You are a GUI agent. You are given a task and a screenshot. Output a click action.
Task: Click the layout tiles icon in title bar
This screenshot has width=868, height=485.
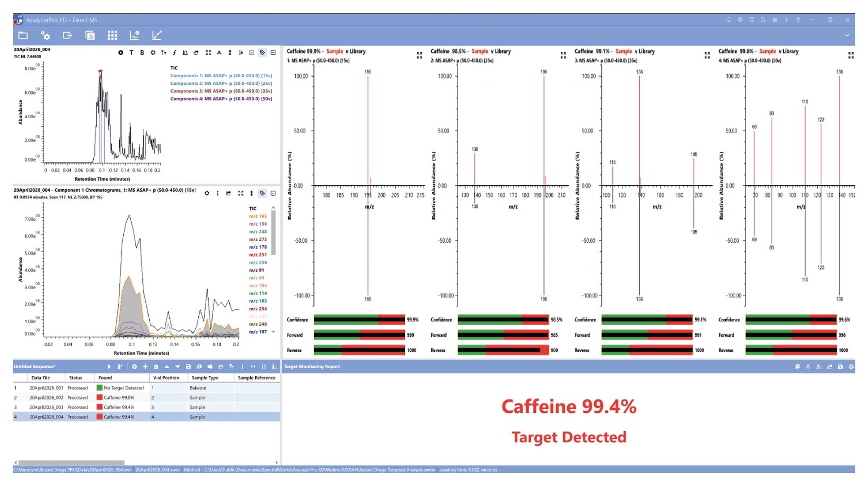pyautogui.click(x=775, y=20)
